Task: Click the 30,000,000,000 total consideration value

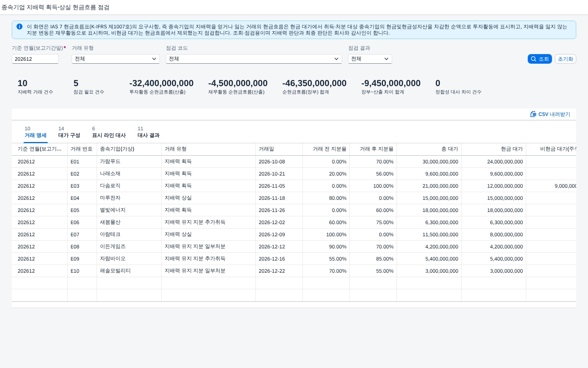Action: point(440,162)
